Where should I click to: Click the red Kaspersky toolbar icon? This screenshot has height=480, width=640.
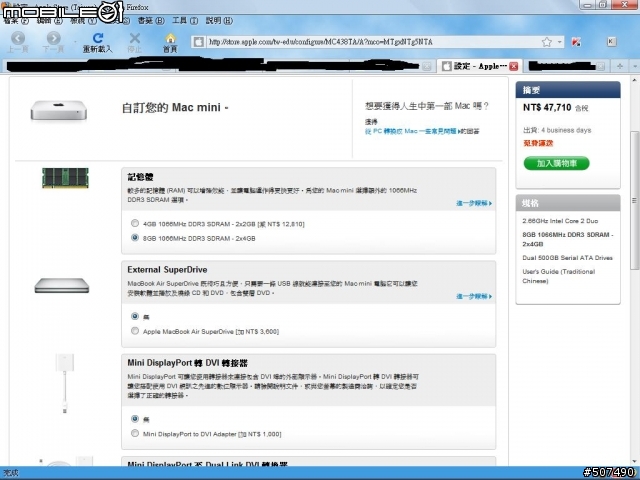tap(576, 42)
